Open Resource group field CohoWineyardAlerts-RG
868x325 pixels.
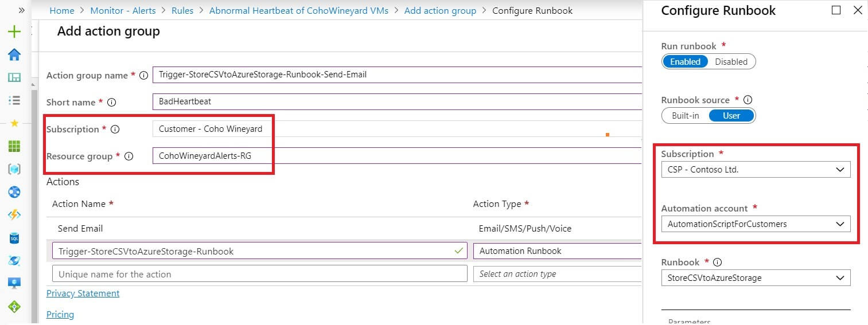pos(396,156)
